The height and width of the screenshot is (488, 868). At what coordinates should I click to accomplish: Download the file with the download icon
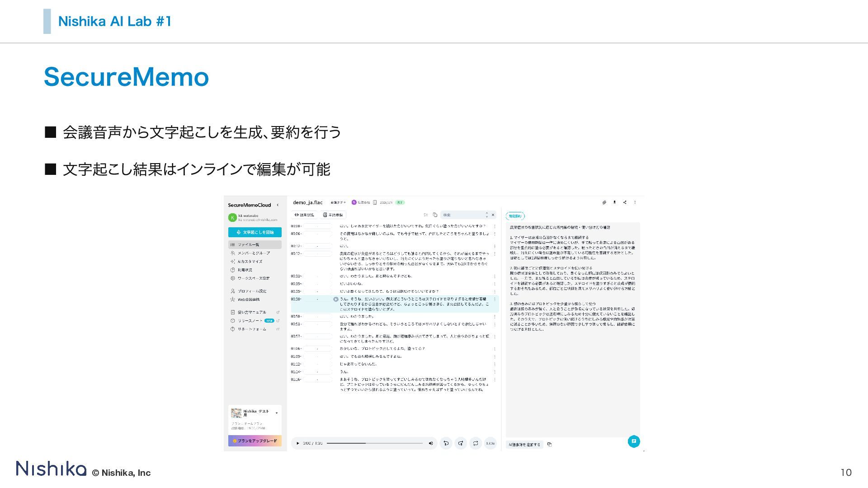[614, 202]
